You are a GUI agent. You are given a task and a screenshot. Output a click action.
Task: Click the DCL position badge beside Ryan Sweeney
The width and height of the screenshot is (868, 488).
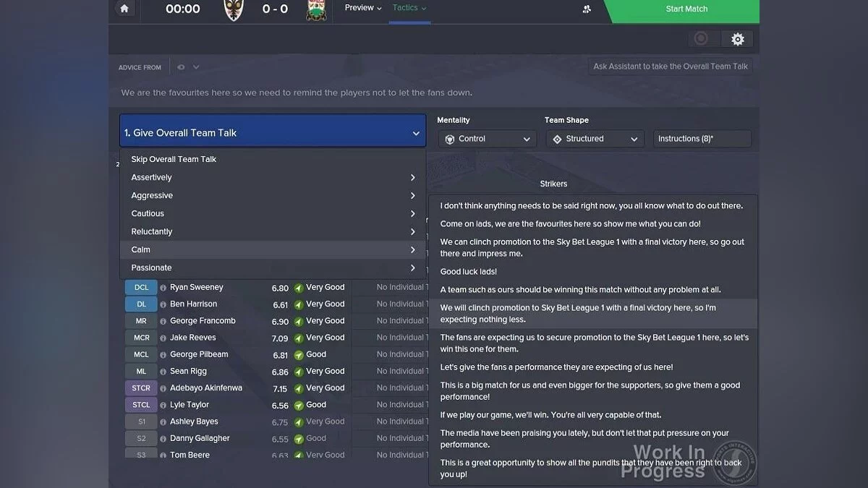point(140,287)
